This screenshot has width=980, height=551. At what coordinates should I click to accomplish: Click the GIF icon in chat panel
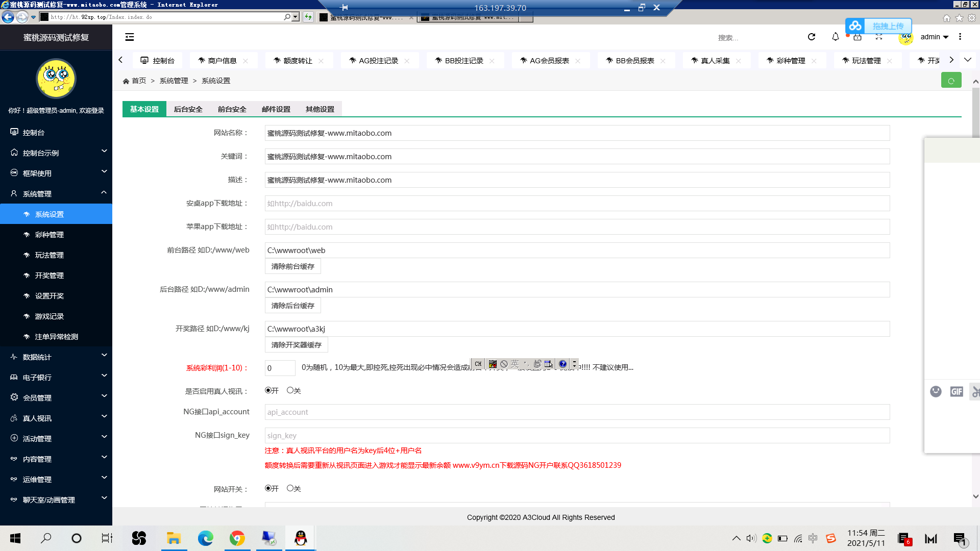956,391
